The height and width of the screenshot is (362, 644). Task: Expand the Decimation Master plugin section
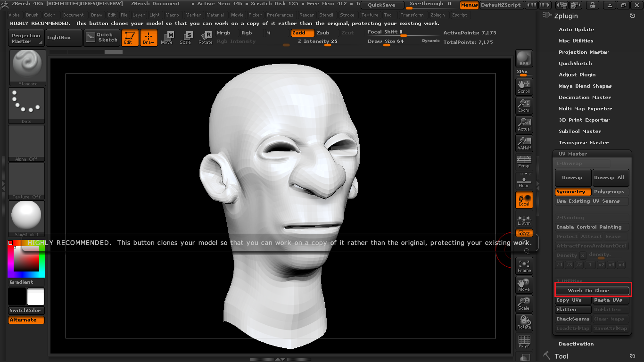tap(585, 98)
